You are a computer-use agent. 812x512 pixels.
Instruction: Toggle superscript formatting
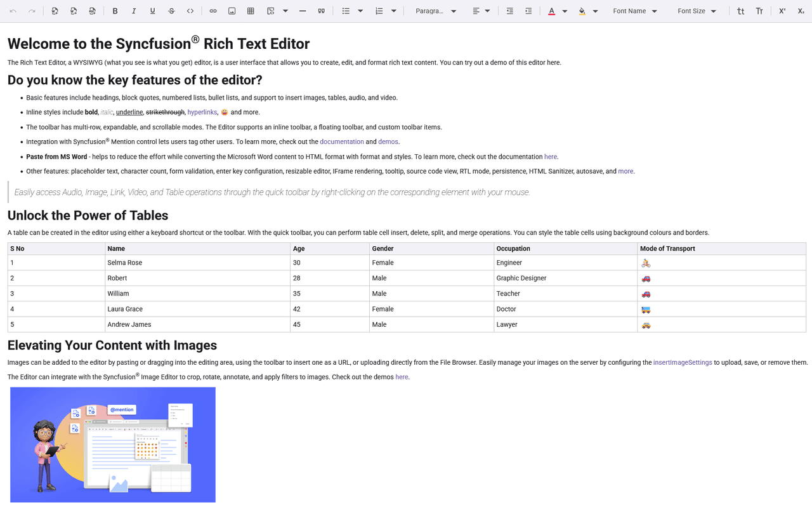782,11
